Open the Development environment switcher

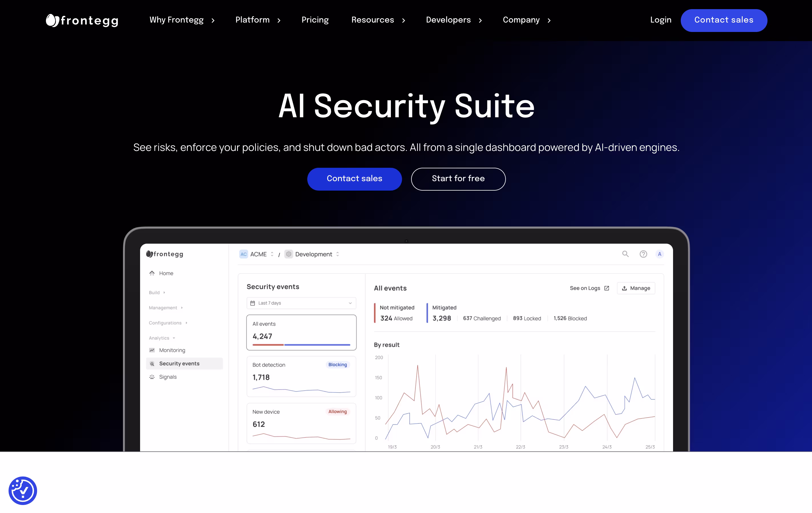312,254
